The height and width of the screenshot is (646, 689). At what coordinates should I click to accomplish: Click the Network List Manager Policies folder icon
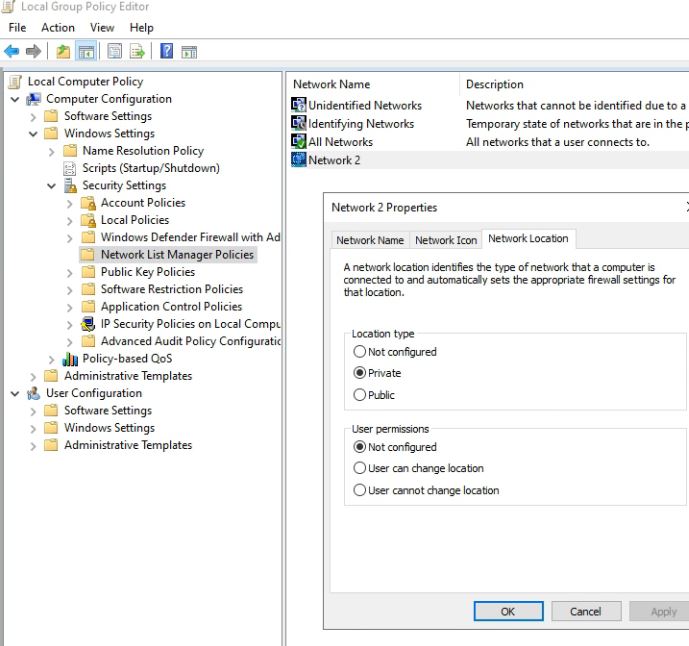[88, 254]
